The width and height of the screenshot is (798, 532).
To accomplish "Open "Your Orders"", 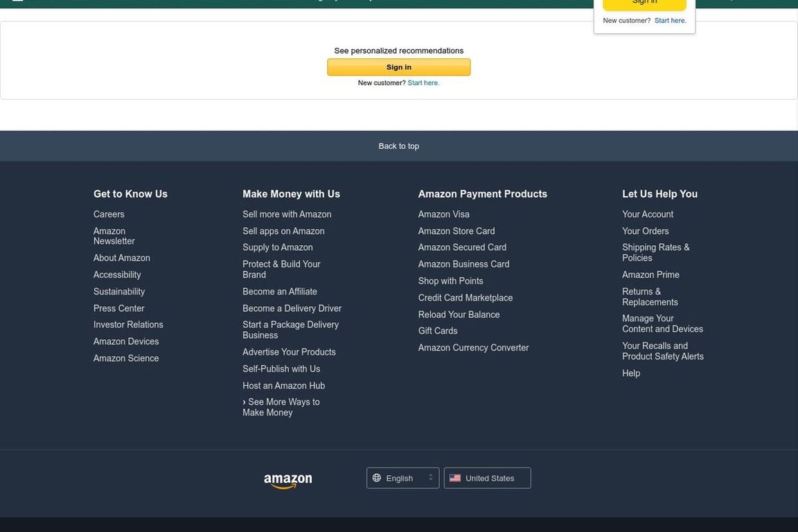I will pos(645,231).
